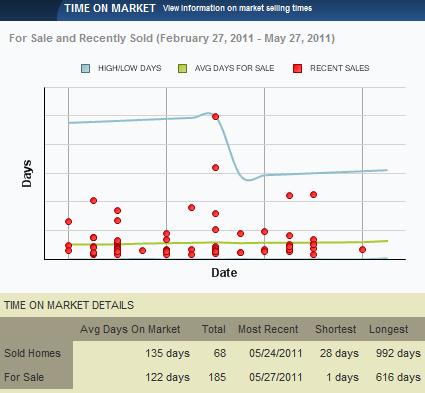Click the blue HIGH/LOW DAYS legend swatch
This screenshot has height=393, width=425.
tap(86, 68)
